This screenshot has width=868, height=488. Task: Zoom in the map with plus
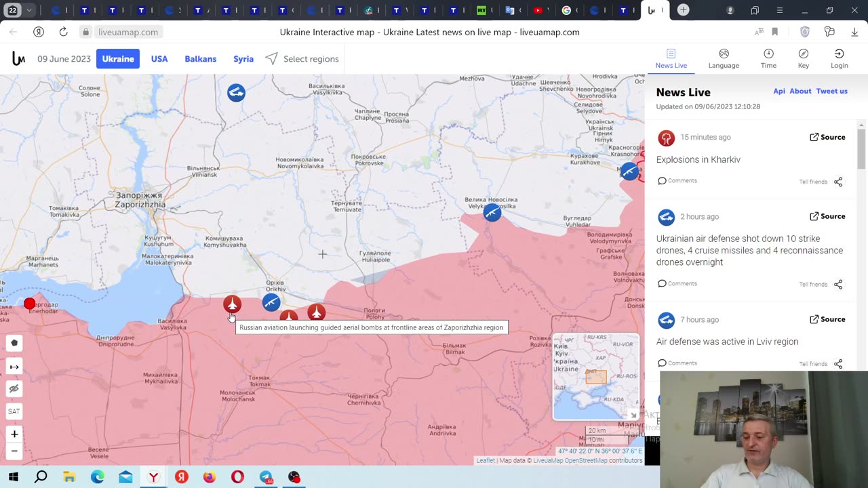14,434
